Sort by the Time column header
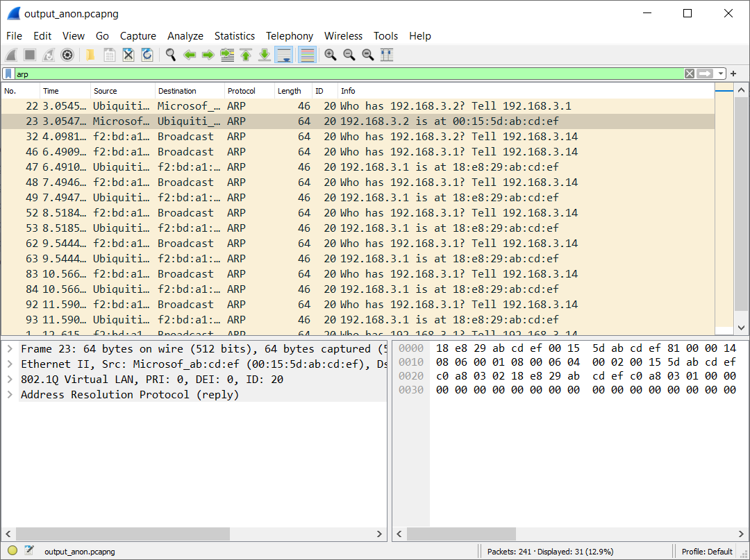750x560 pixels. click(x=65, y=91)
